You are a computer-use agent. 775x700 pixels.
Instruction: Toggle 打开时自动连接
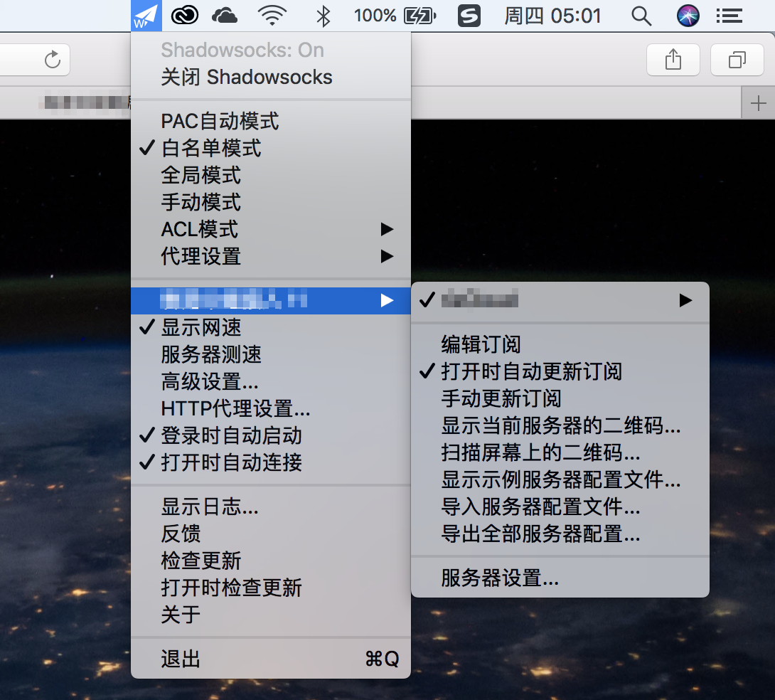[x=271, y=462]
